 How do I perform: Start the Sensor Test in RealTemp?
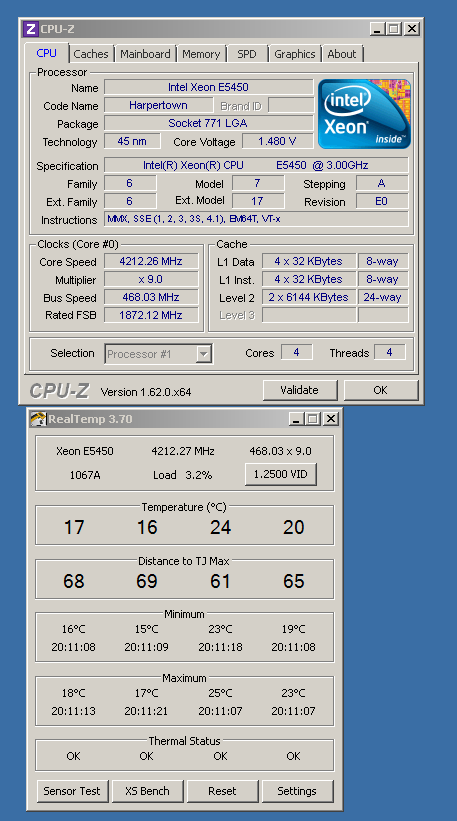[x=72, y=791]
